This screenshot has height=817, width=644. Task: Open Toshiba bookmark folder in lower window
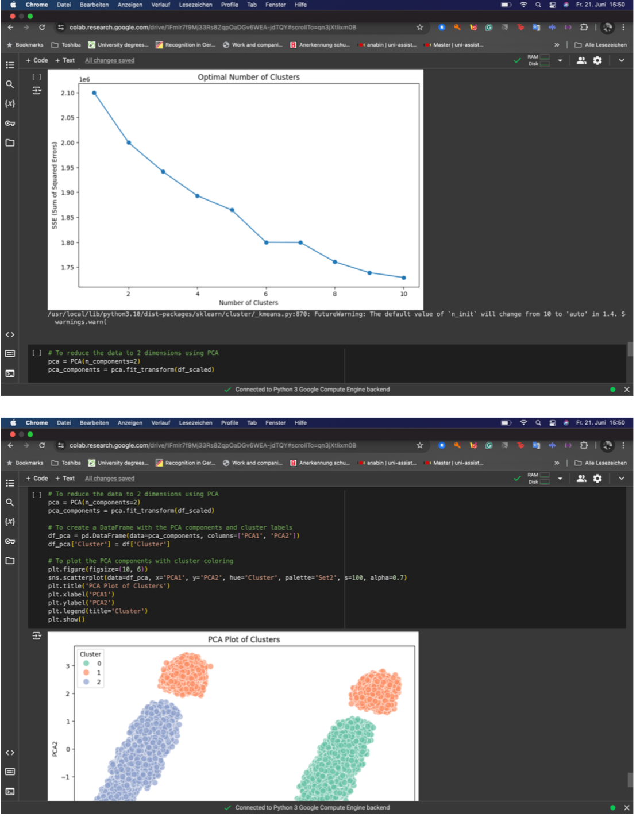click(x=66, y=463)
